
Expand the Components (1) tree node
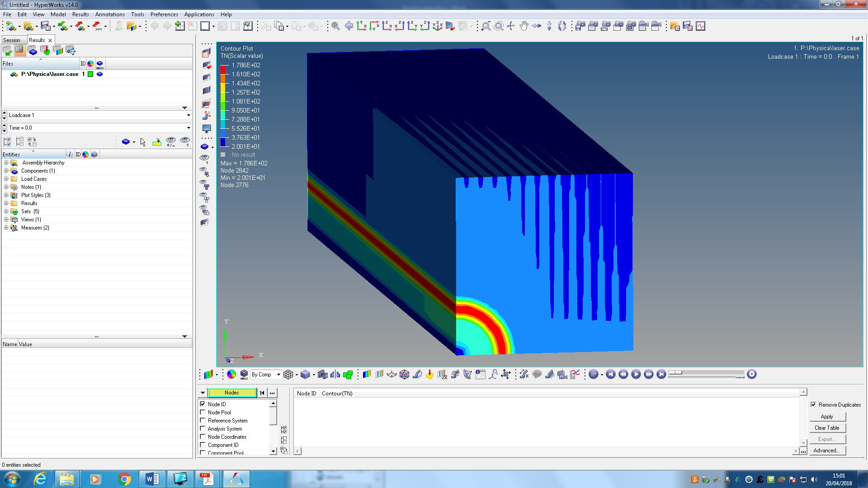[6, 171]
